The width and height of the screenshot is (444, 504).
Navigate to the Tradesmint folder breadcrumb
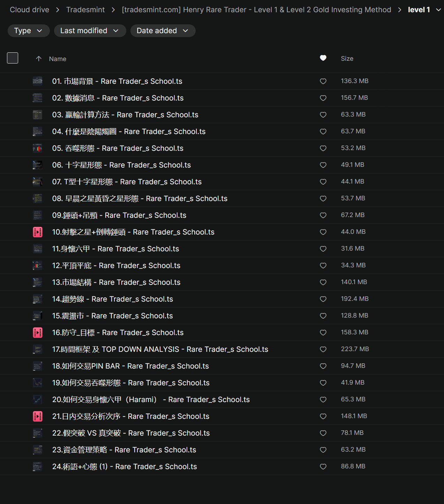pos(85,10)
